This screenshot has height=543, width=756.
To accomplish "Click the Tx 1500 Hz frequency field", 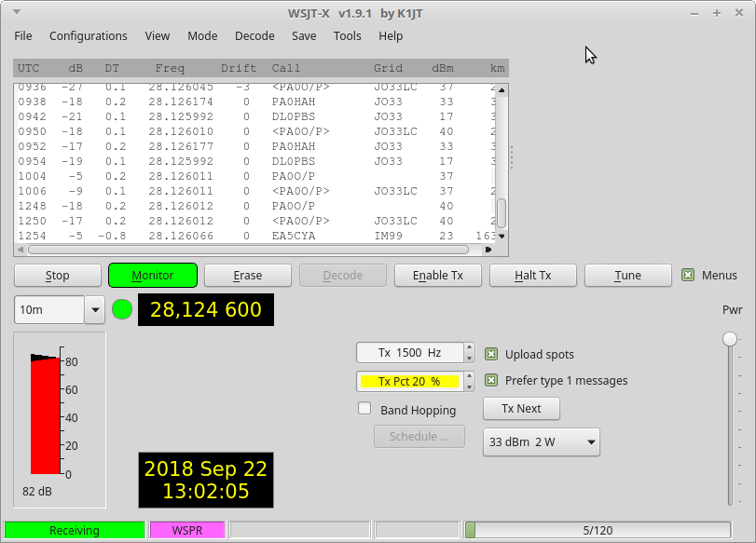I will [x=410, y=353].
